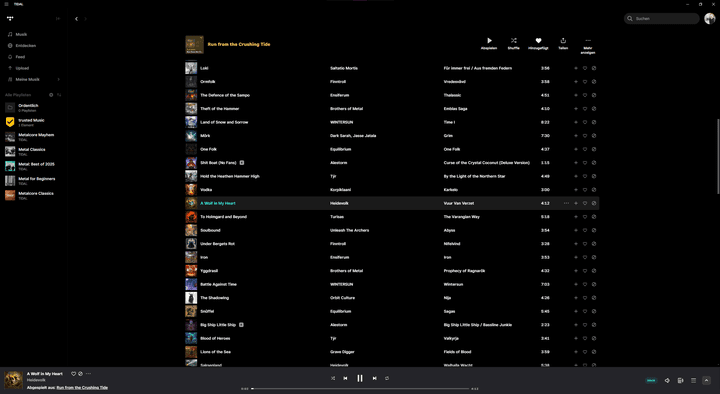The image size is (720, 394).
Task: Toggle shuffle in the player bar
Action: tap(332, 378)
